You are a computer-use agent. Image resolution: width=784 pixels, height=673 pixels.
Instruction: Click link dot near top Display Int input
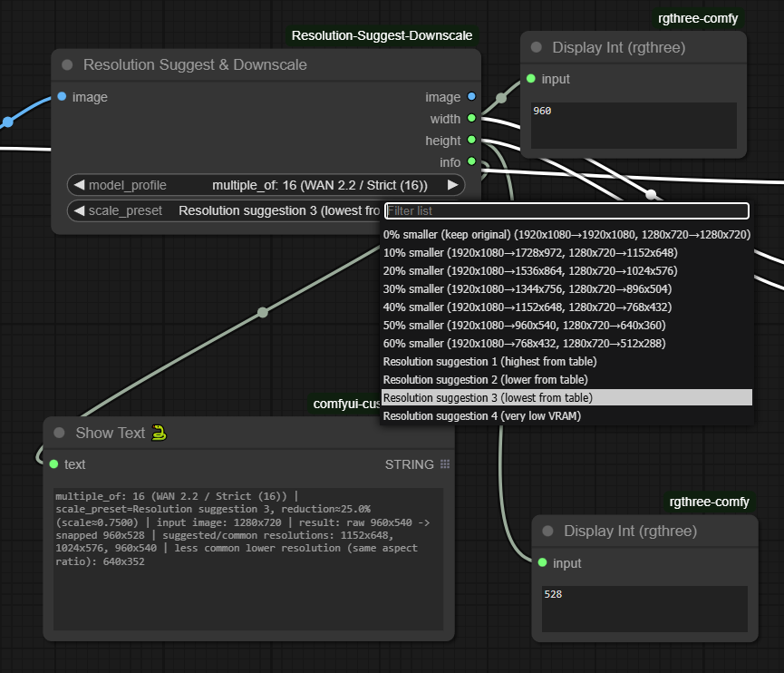(x=501, y=98)
